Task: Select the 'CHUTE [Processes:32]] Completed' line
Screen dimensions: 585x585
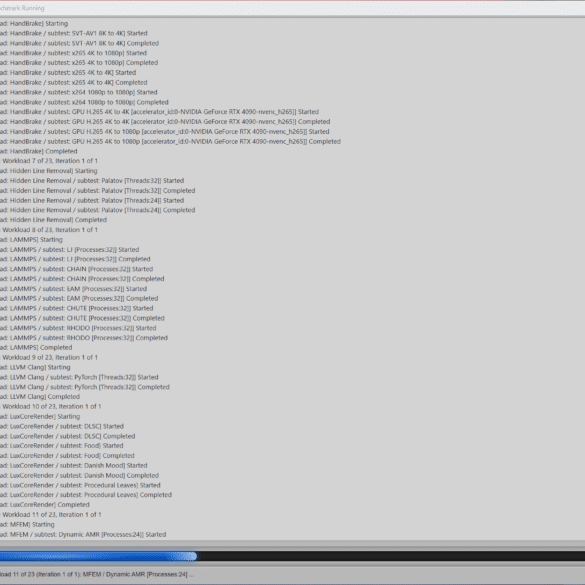Action: pos(82,318)
